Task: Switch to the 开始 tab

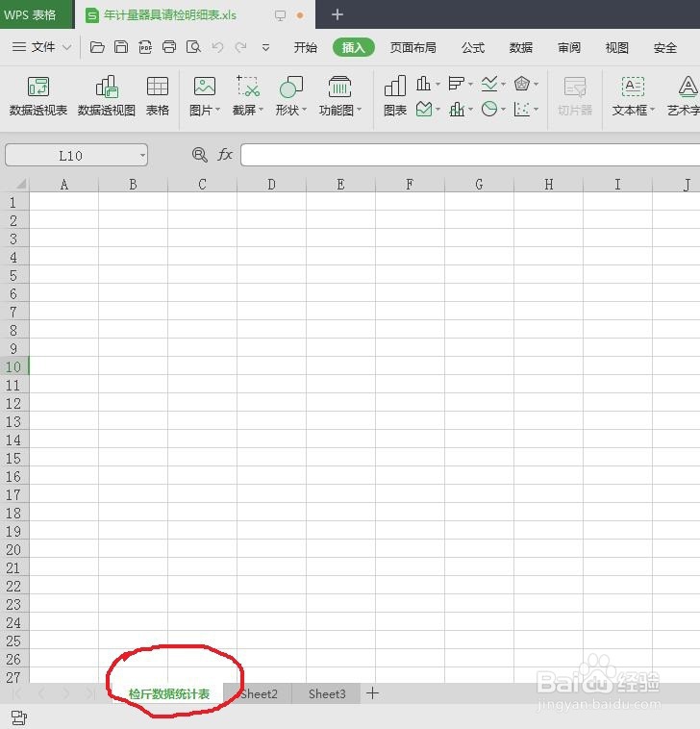Action: pos(306,47)
